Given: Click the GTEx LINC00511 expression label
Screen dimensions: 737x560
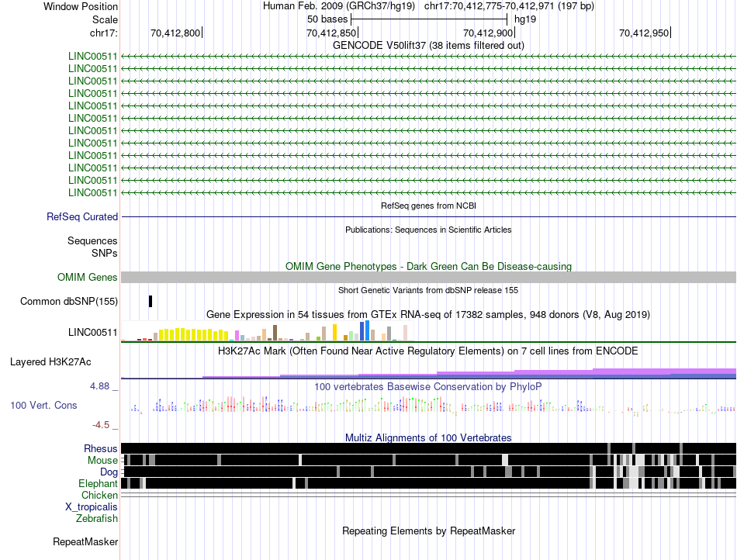Looking at the screenshot, I should click(x=92, y=332).
